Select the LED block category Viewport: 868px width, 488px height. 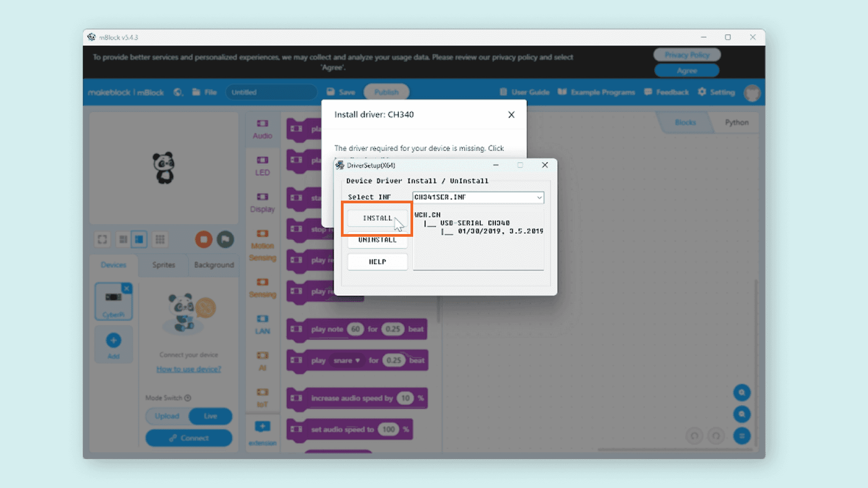[x=262, y=166]
